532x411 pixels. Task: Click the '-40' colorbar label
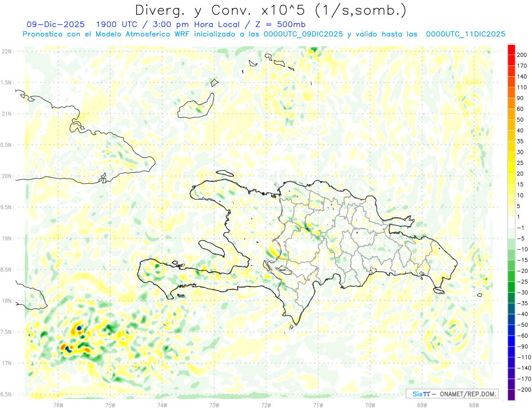click(522, 314)
